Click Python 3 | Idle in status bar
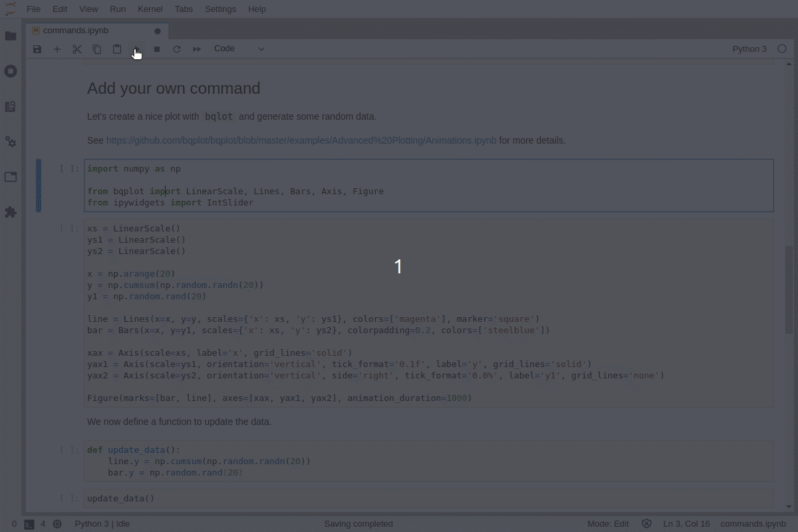 [102, 524]
